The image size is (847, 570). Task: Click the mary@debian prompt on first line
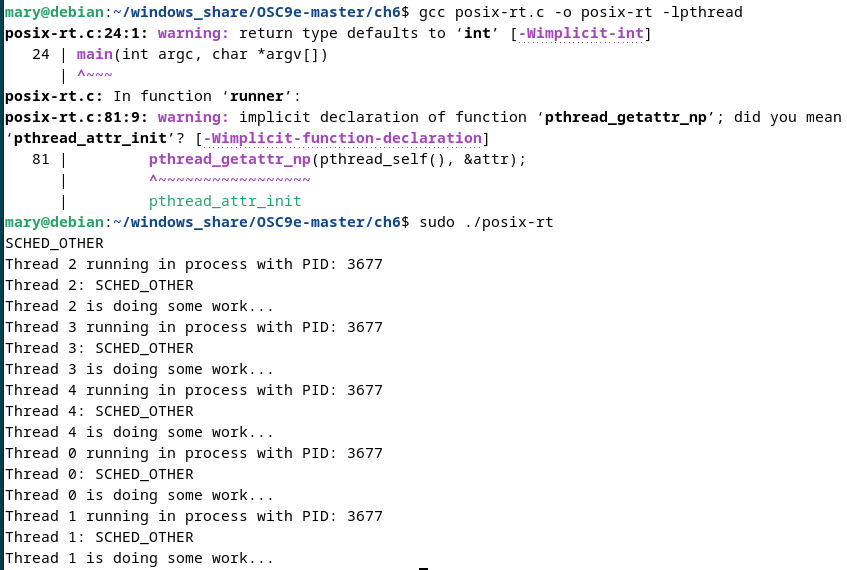[54, 12]
